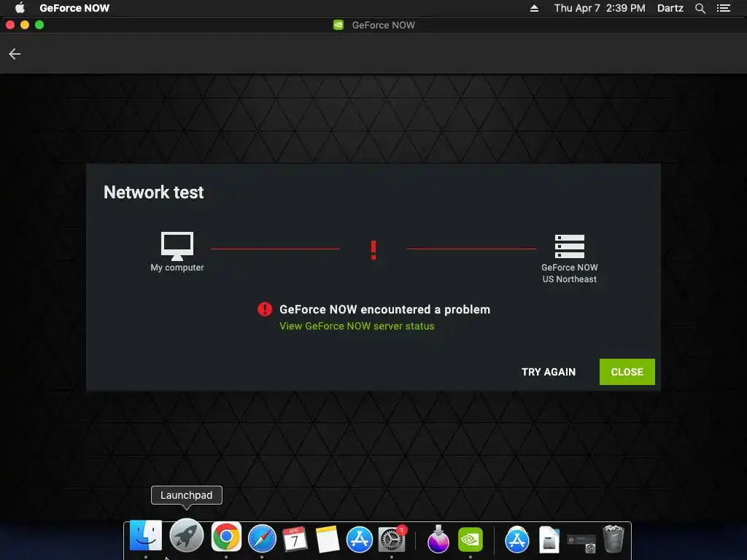Open System Preferences gear with badge

pyautogui.click(x=392, y=540)
